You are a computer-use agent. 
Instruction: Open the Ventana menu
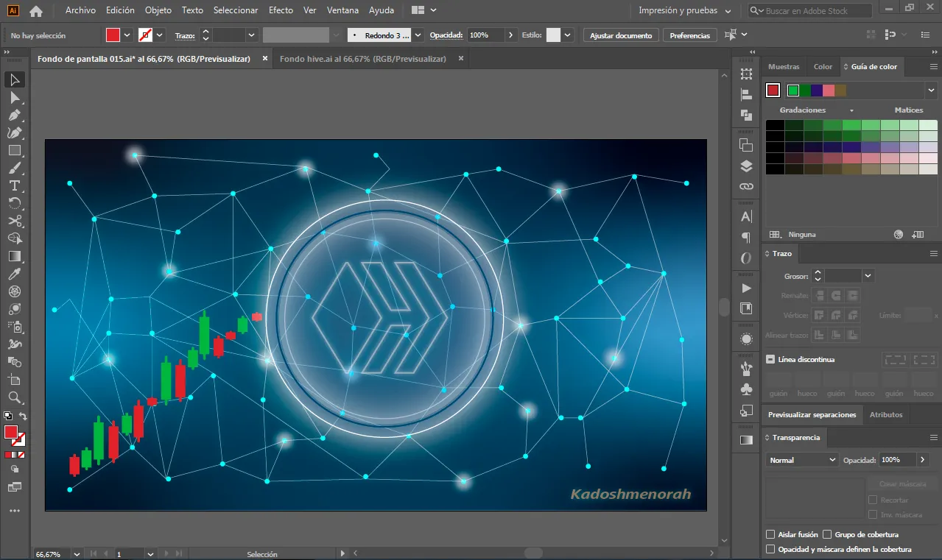[342, 11]
